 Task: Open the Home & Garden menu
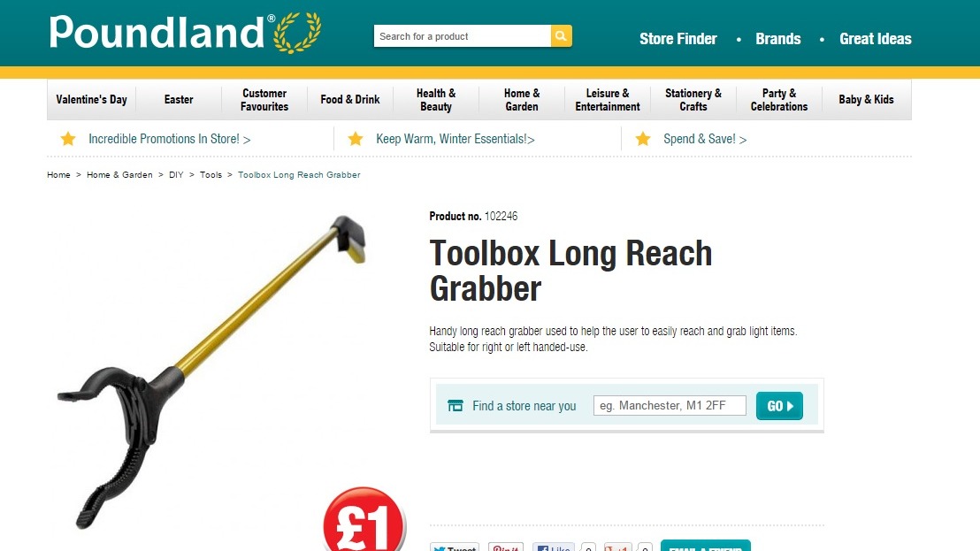[x=522, y=100]
